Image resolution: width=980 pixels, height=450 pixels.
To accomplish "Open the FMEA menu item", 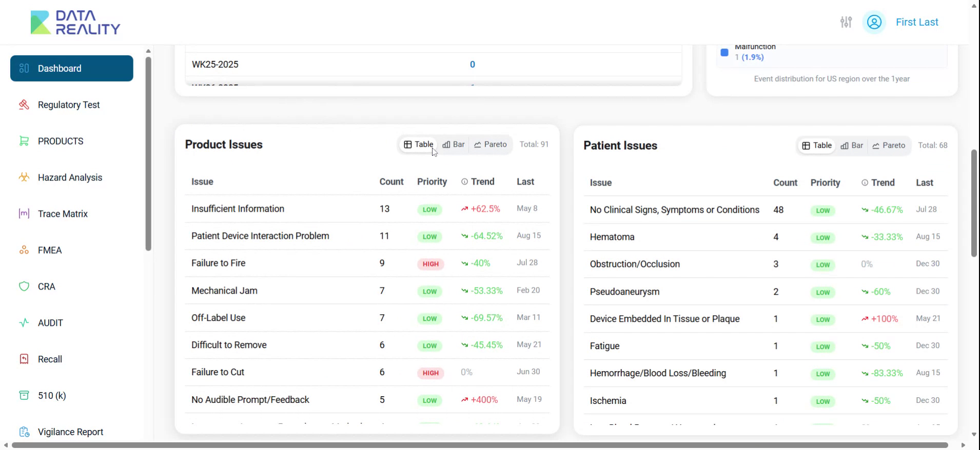I will 50,250.
